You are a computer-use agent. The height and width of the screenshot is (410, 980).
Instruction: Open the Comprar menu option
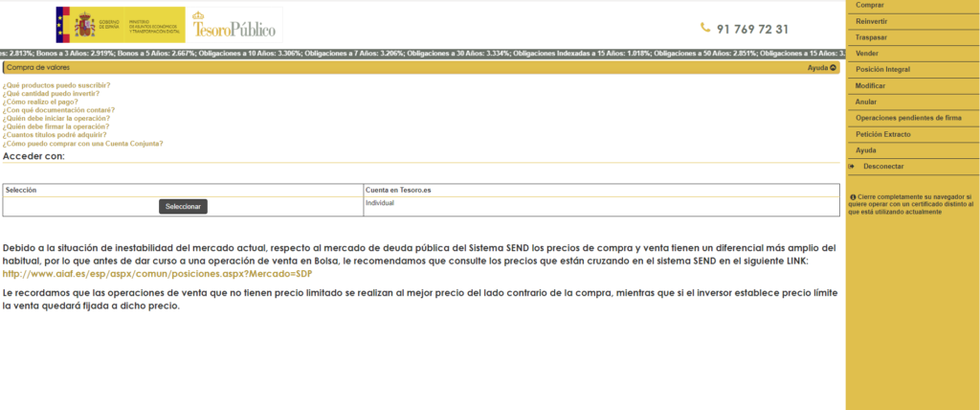(x=869, y=5)
